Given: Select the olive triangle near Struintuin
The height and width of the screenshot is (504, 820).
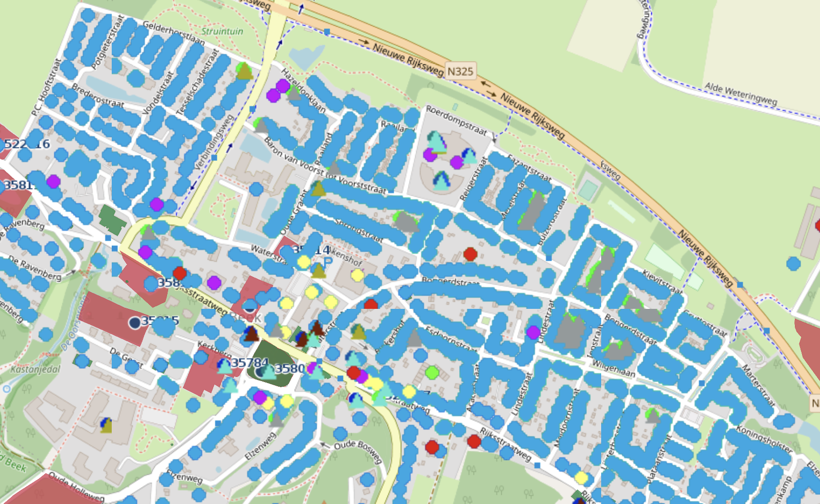Looking at the screenshot, I should pos(244,72).
